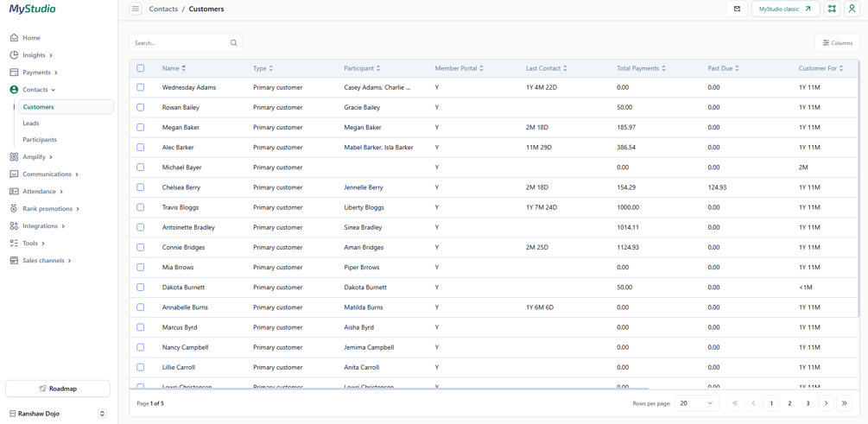Screen dimensions: 868x424
Task: Go to the previous page arrow
Action: pos(753,403)
